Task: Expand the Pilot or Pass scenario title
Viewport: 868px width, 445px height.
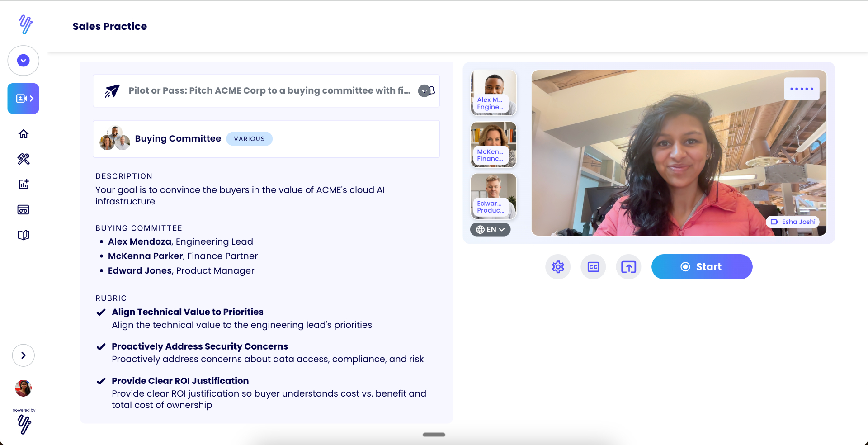Action: coord(424,90)
